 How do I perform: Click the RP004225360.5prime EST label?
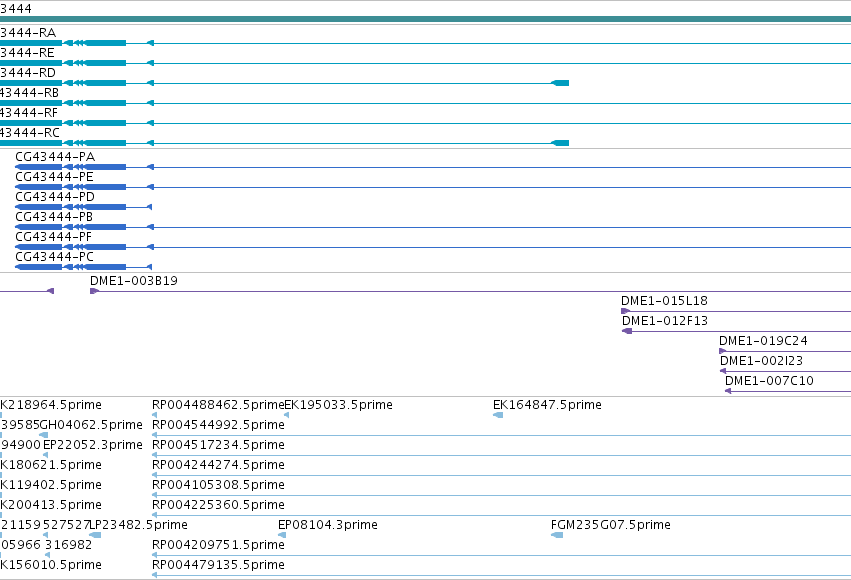coord(218,506)
